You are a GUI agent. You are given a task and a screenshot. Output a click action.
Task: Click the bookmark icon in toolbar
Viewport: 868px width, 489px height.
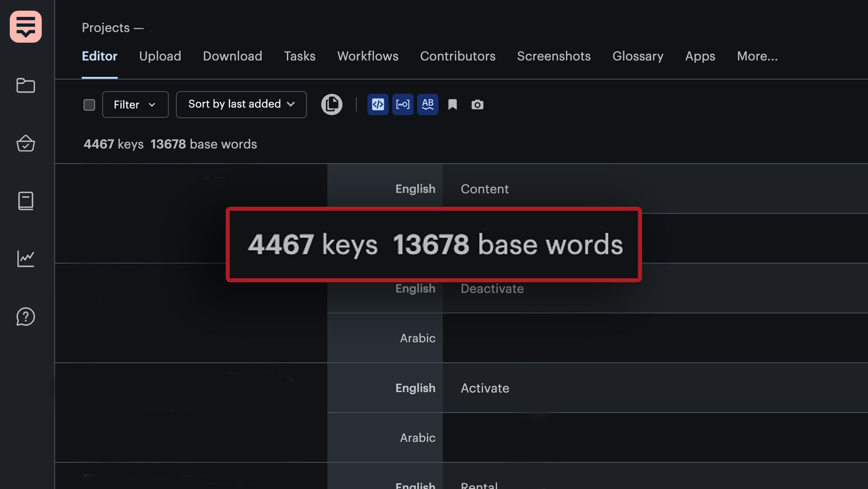(x=452, y=104)
